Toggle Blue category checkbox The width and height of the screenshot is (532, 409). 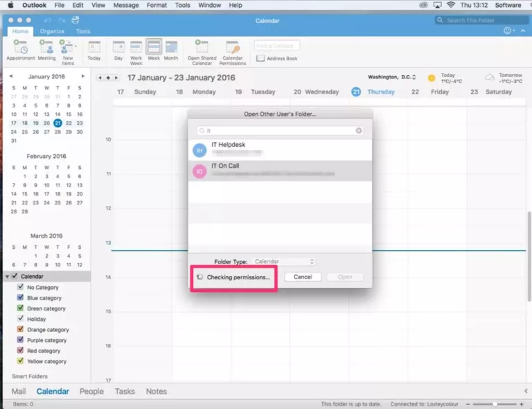pos(20,297)
